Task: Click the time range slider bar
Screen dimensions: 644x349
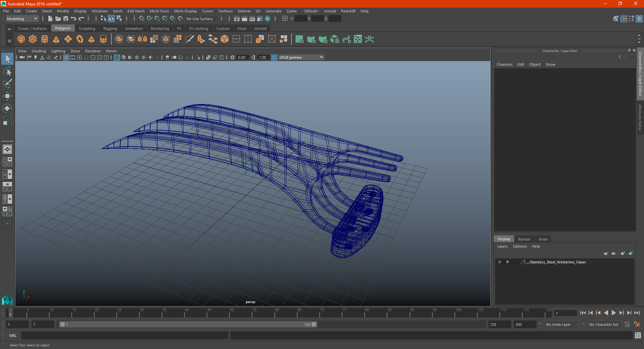Action: coord(188,325)
